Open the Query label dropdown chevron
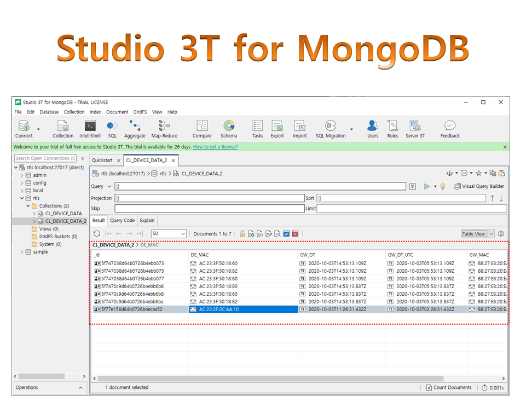The image size is (532, 419). pos(109,186)
